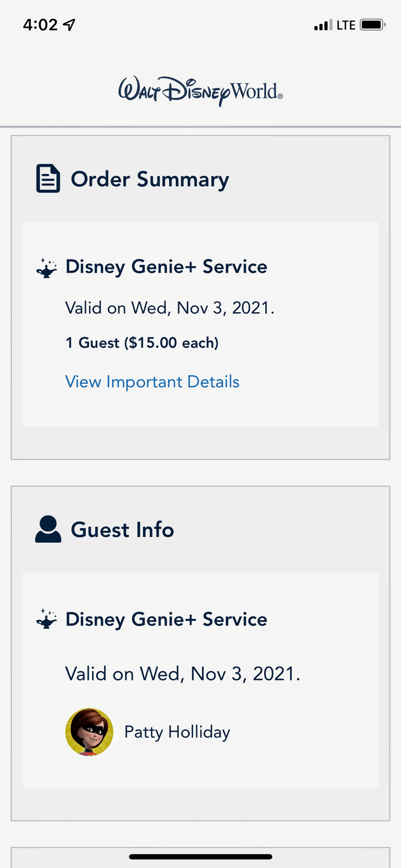
Task: Tap the Walt Disney World logo
Action: (x=200, y=91)
